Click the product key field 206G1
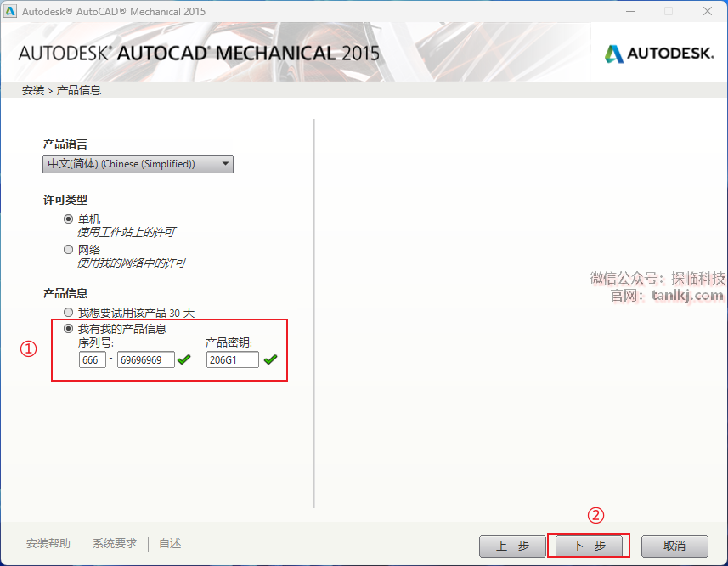This screenshot has width=728, height=566. 233,359
